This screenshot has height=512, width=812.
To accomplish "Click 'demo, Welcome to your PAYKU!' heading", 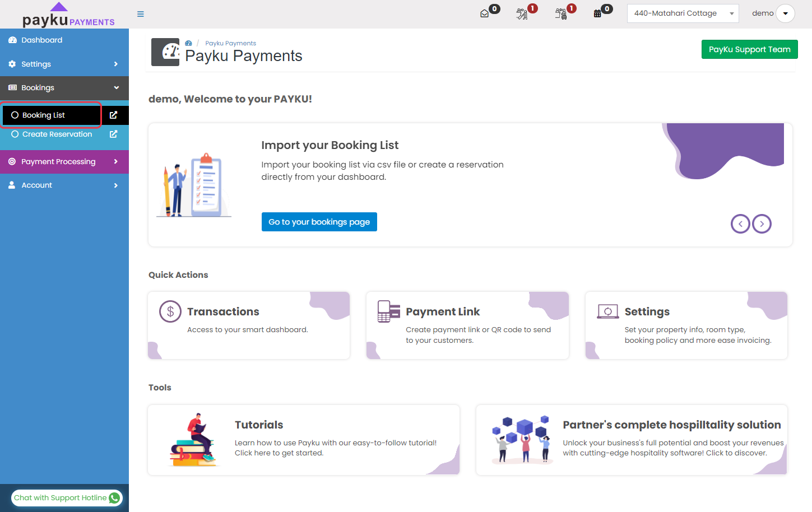I will tap(230, 99).
